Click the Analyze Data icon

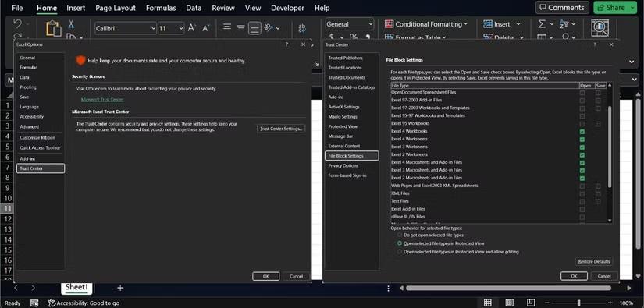pos(600,27)
